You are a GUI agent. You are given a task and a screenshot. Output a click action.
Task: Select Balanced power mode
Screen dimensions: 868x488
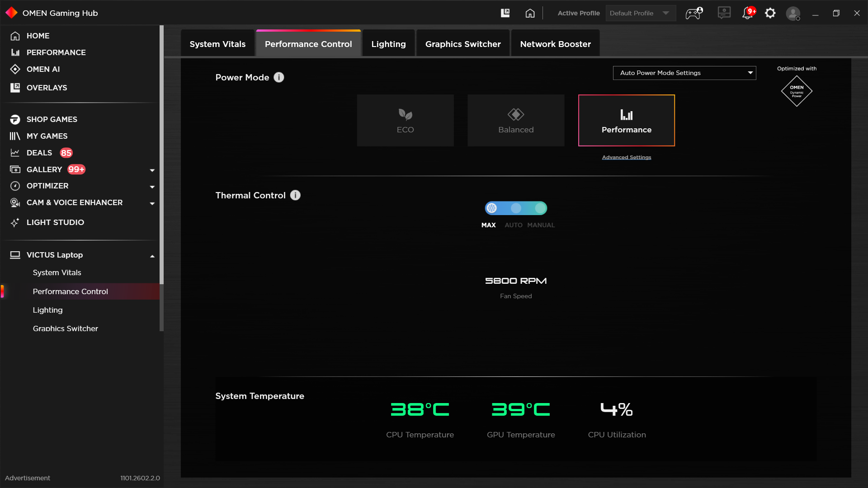516,120
